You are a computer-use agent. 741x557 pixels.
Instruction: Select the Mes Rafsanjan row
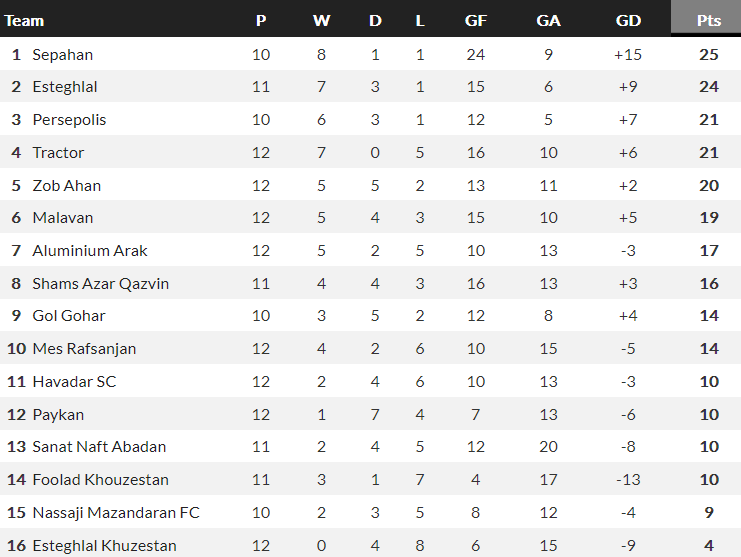(x=370, y=349)
